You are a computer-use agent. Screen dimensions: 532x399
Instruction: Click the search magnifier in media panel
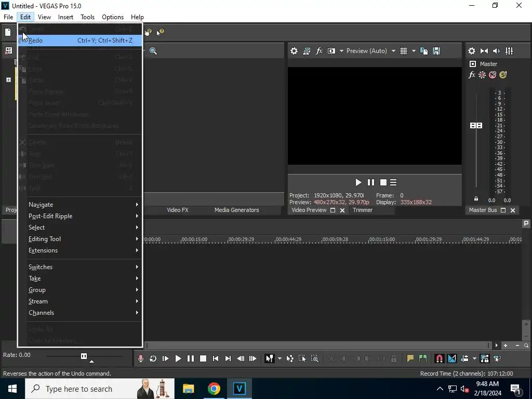[x=153, y=51]
